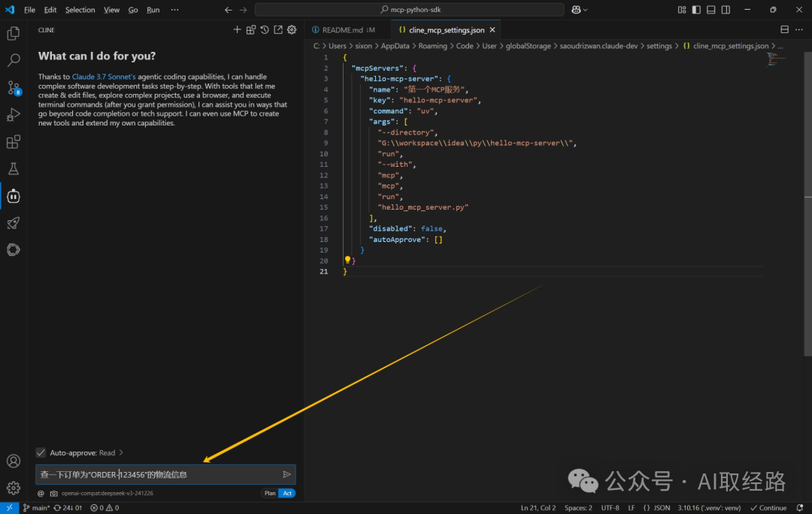Image resolution: width=812 pixels, height=514 pixels.
Task: Open the Go menu
Action: 133,10
